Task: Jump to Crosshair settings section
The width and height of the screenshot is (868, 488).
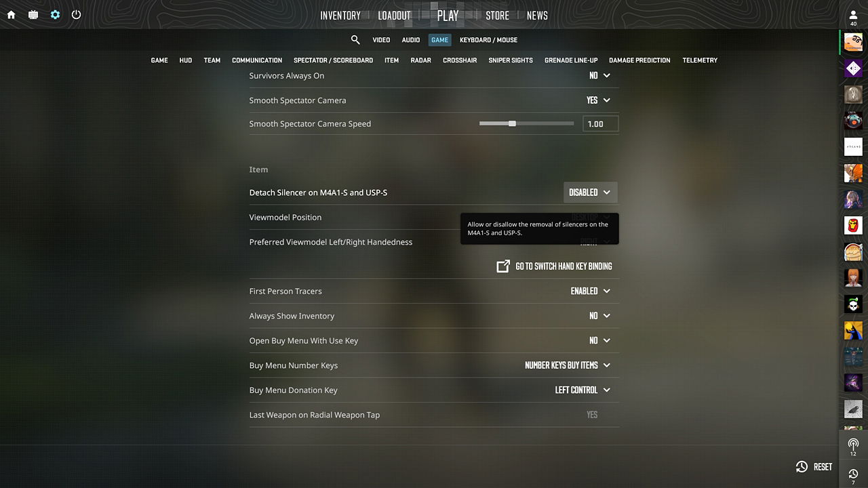Action: tap(460, 60)
